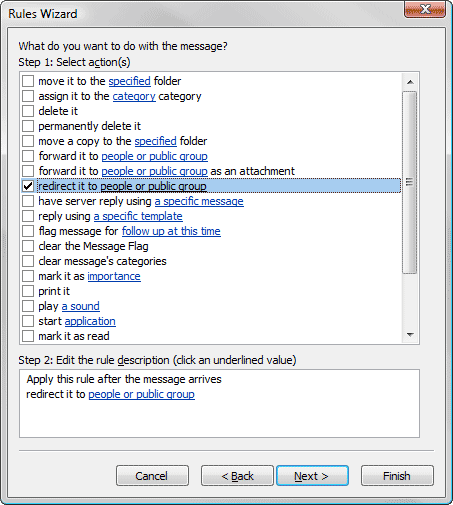Click the Cancel button
This screenshot has height=505, width=453.
pyautogui.click(x=152, y=476)
